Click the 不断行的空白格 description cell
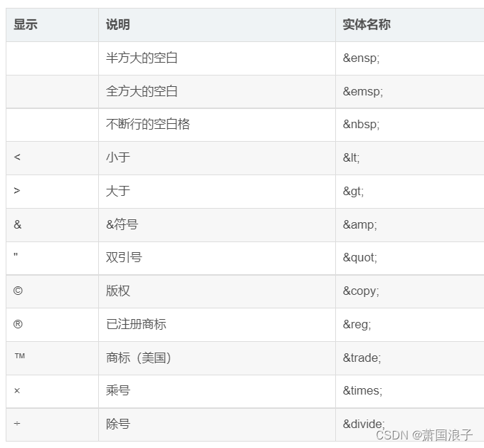Image resolution: width=484 pixels, height=448 pixels. pyautogui.click(x=148, y=125)
